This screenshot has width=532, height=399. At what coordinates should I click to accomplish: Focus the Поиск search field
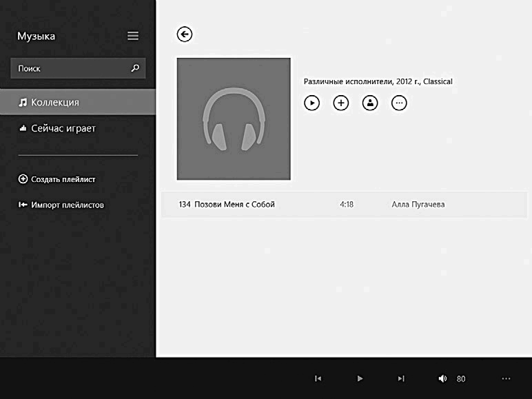(x=78, y=68)
